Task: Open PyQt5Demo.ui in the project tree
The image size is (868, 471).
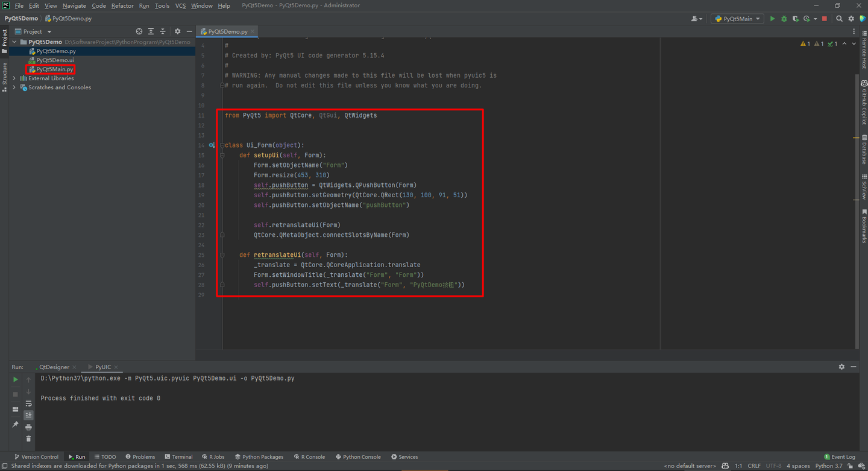Action: tap(55, 60)
